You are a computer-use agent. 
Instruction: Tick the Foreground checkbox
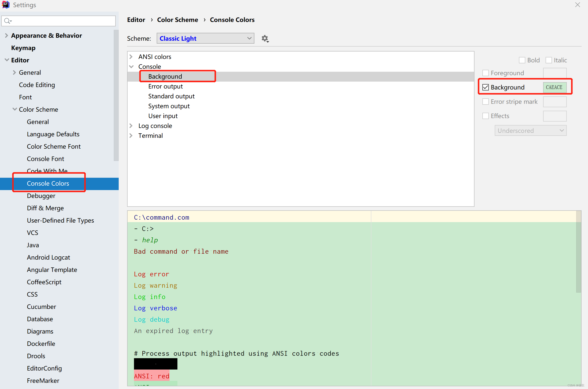click(485, 73)
